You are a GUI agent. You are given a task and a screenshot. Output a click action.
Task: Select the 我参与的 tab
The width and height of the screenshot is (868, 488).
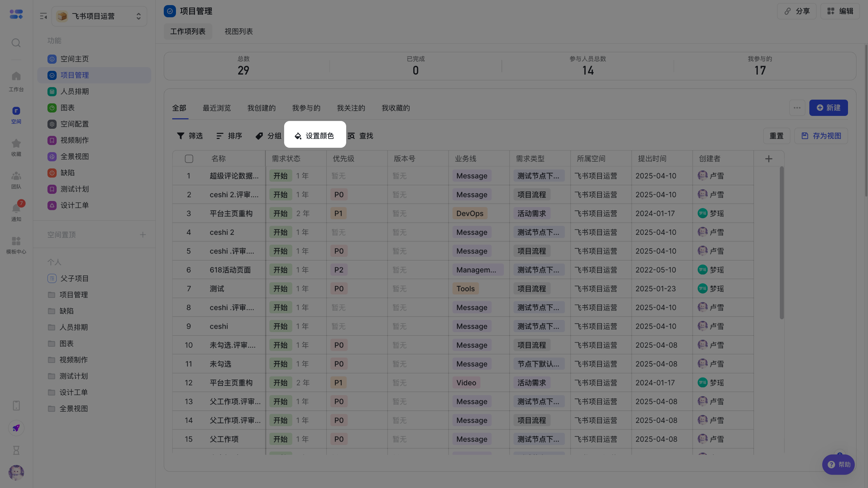[306, 108]
